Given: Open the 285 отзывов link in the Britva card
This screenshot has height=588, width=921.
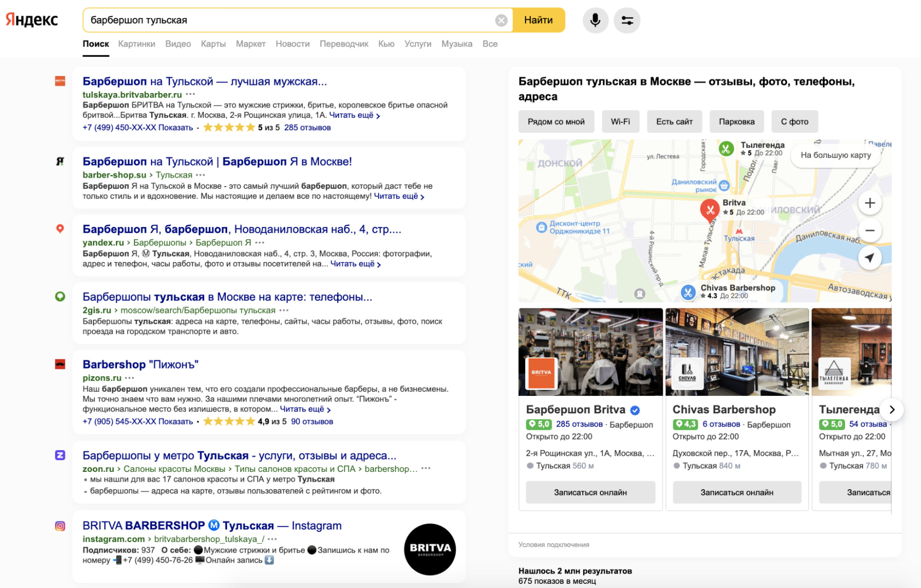Looking at the screenshot, I should click(579, 424).
